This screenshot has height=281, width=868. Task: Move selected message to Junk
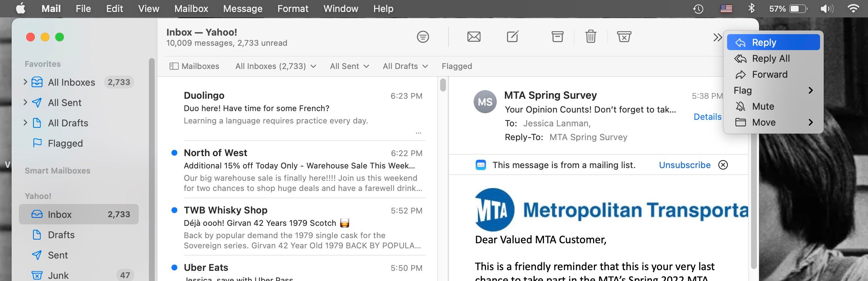tap(624, 37)
